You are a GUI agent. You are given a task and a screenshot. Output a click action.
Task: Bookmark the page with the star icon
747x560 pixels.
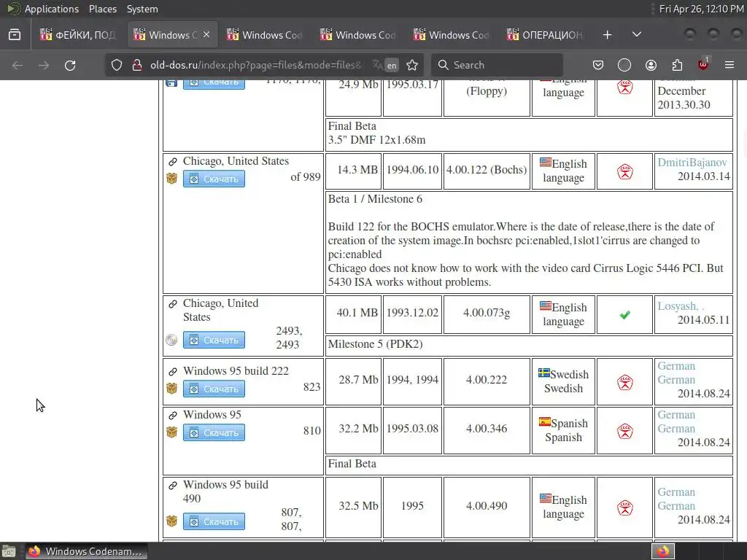pos(412,65)
